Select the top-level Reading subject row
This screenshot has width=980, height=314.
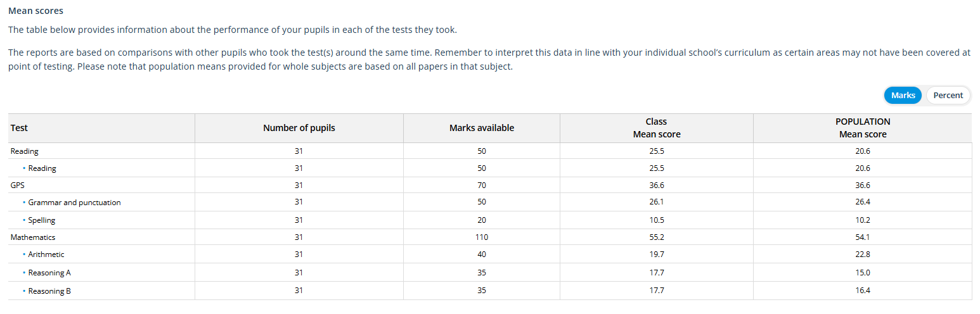pyautogui.click(x=25, y=151)
